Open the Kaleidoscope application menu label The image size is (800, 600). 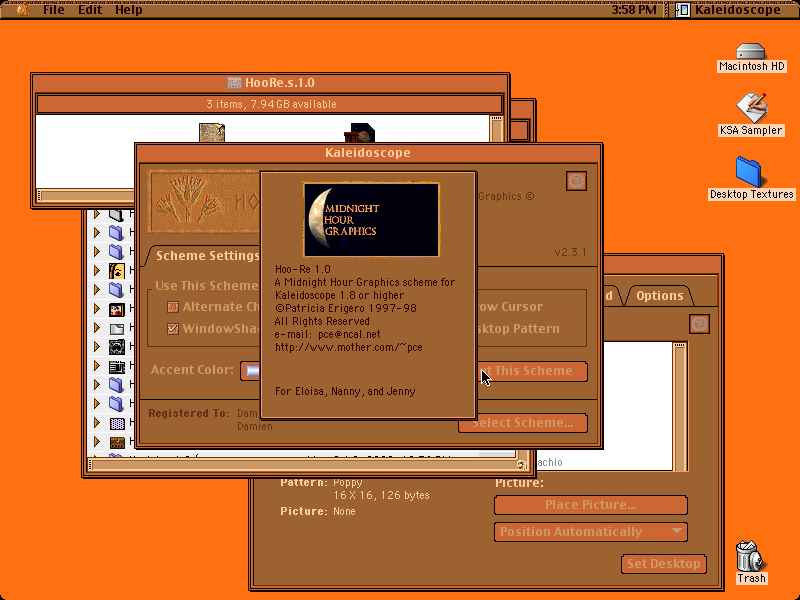pyautogui.click(x=737, y=10)
